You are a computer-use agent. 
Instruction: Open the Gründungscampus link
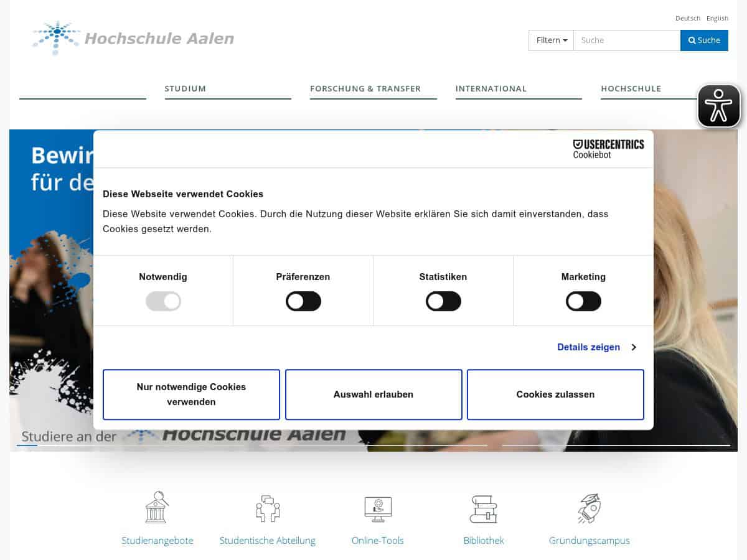(590, 541)
